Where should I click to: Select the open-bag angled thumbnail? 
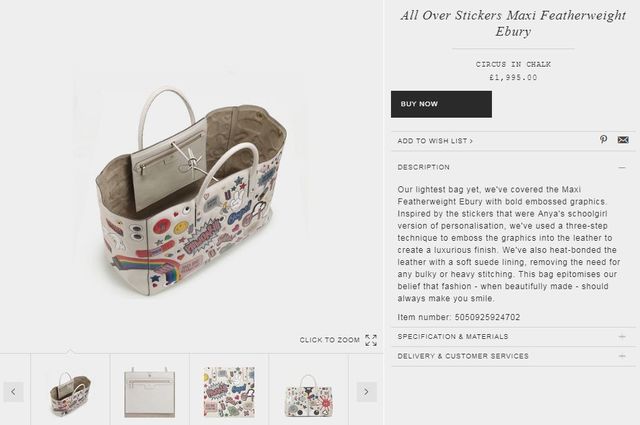(x=70, y=391)
